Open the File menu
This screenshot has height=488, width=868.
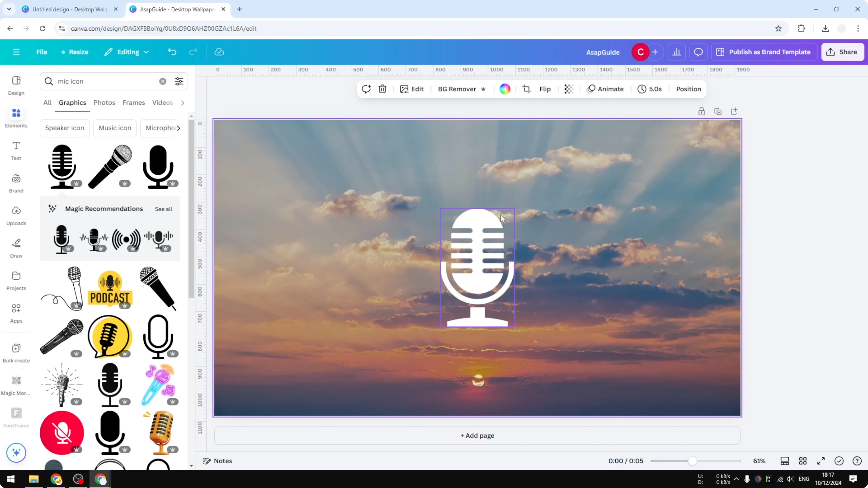pos(42,52)
